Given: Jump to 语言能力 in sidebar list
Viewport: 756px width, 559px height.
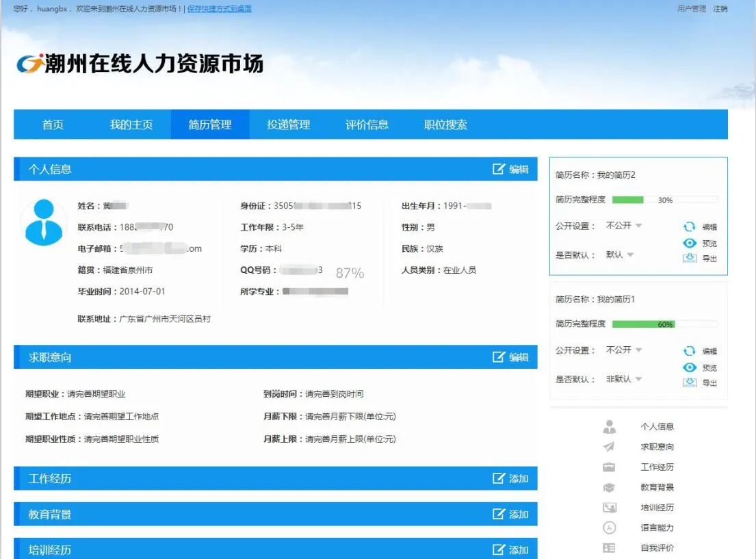Looking at the screenshot, I should pyautogui.click(x=657, y=528).
